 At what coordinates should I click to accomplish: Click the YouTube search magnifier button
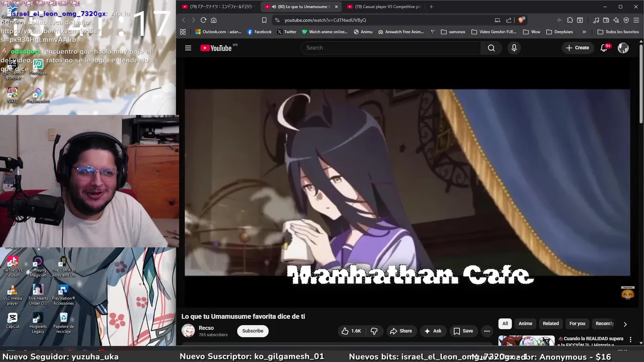tap(491, 48)
